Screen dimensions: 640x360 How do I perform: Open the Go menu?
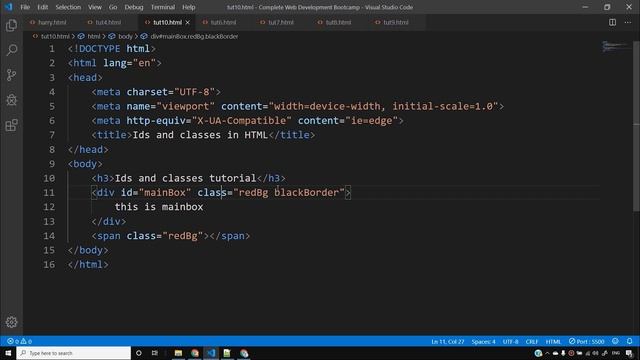click(x=113, y=7)
